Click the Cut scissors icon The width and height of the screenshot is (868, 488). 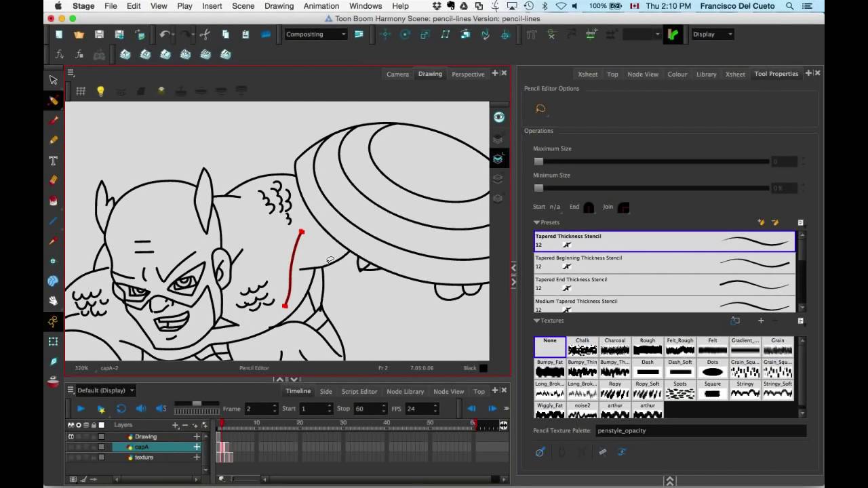(205, 35)
